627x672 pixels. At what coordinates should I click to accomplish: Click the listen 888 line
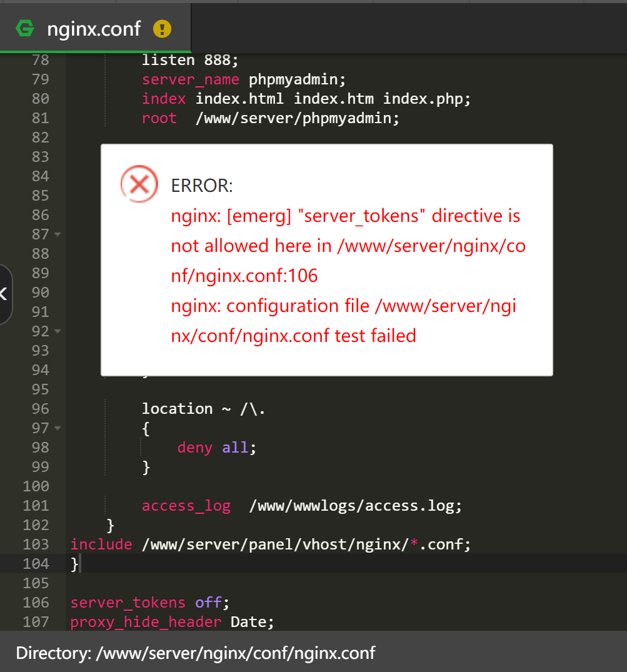(190, 60)
